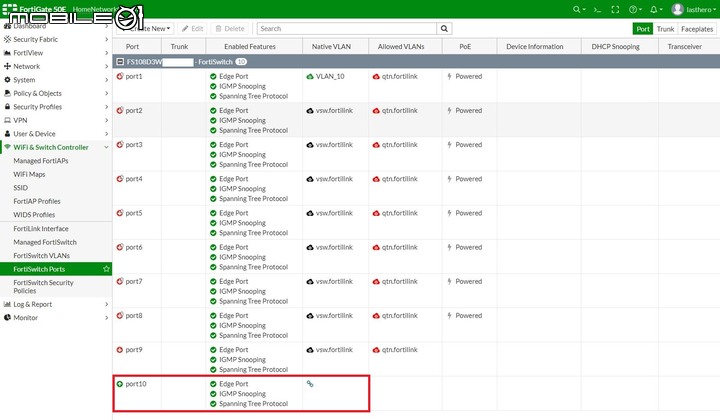Click the search magnifier icon in header
The height and width of the screenshot is (420, 720).
tap(579, 9)
